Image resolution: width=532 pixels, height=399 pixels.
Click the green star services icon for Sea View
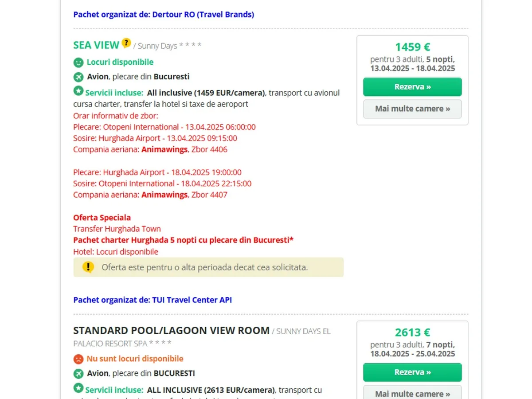click(x=78, y=91)
